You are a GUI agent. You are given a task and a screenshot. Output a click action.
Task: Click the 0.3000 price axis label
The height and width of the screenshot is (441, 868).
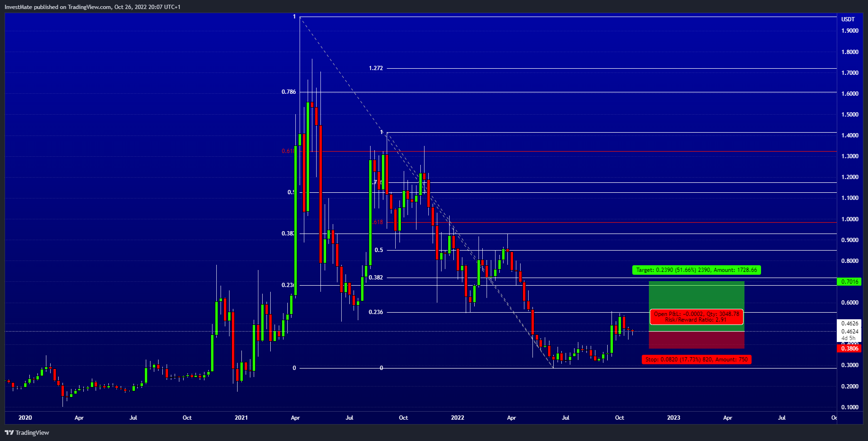(850, 365)
